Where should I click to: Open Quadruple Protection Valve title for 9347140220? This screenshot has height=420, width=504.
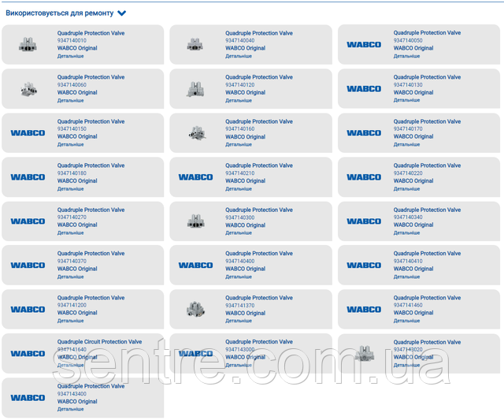coord(427,165)
